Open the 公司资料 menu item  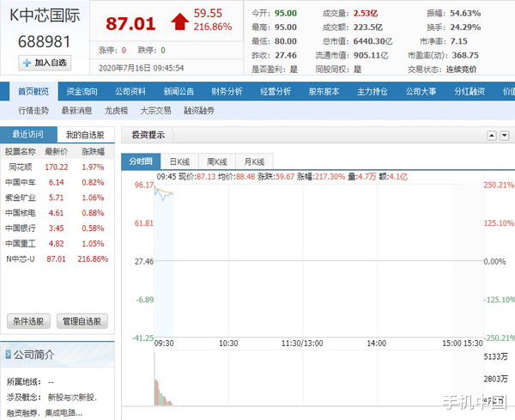click(x=130, y=91)
